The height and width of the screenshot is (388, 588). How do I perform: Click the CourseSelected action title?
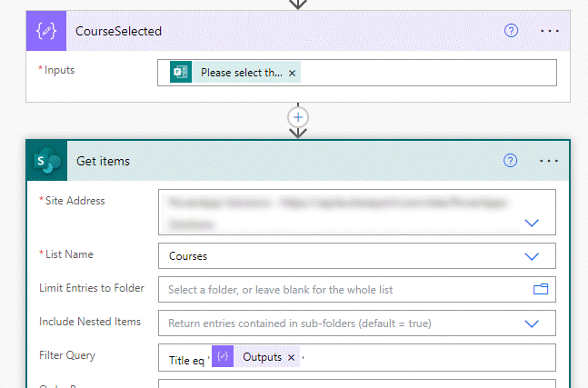point(118,31)
